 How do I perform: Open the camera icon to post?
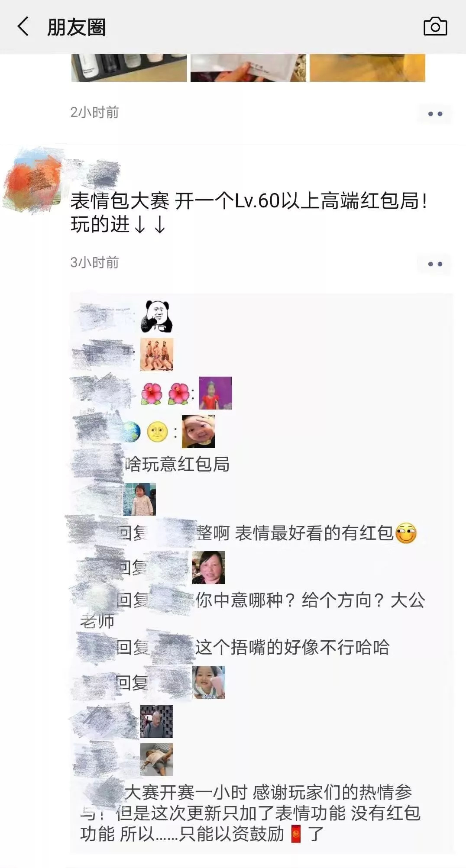pyautogui.click(x=435, y=27)
